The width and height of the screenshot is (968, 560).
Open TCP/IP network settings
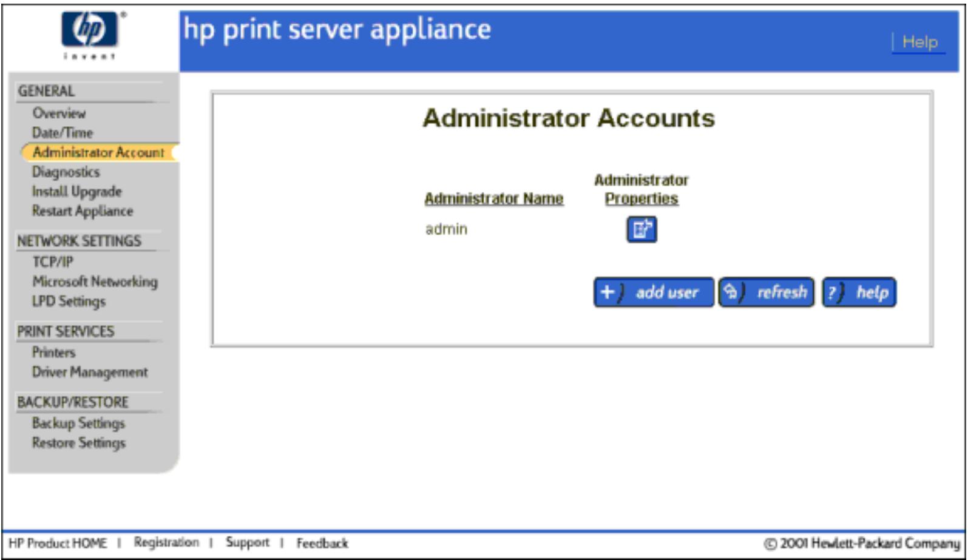[53, 261]
